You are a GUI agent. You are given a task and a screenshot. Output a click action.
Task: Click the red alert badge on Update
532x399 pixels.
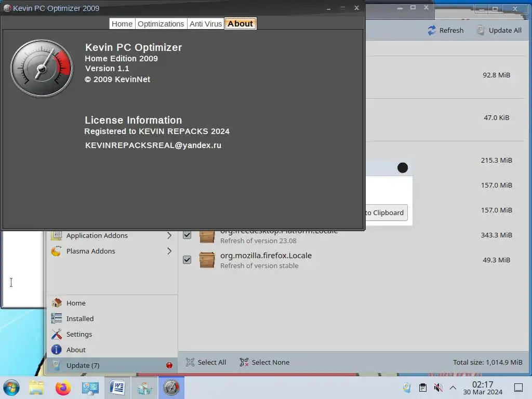pyautogui.click(x=169, y=365)
